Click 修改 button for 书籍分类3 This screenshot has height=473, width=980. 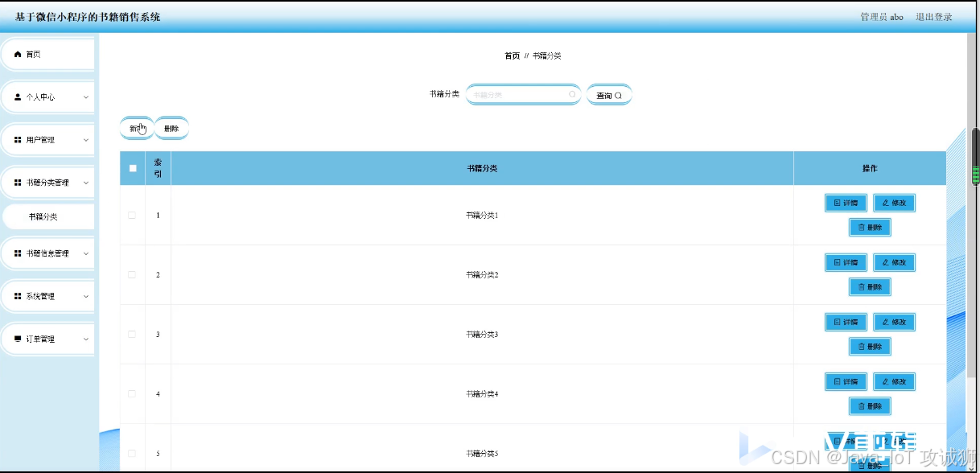[x=894, y=322]
